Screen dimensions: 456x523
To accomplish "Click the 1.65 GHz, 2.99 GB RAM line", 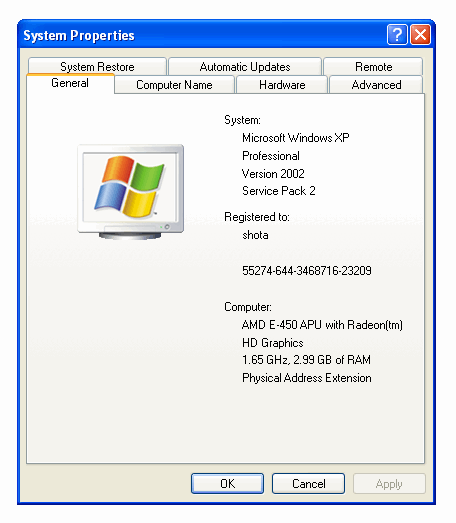I will tap(306, 360).
